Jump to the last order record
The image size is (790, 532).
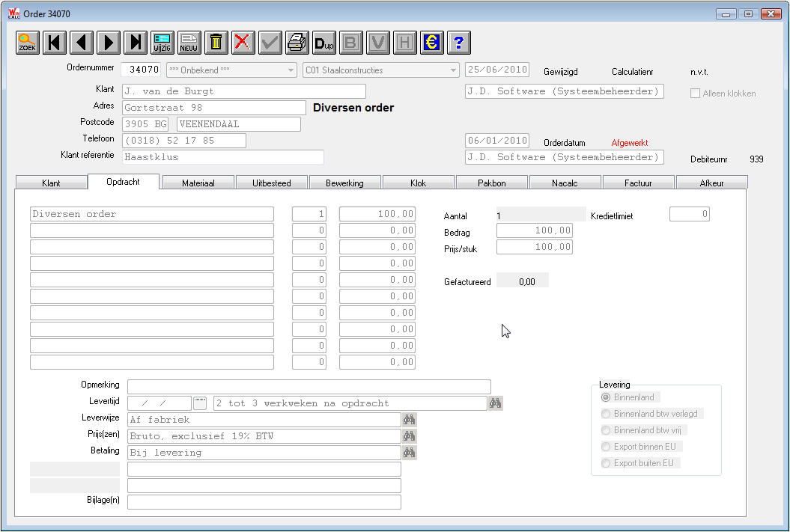coord(136,43)
